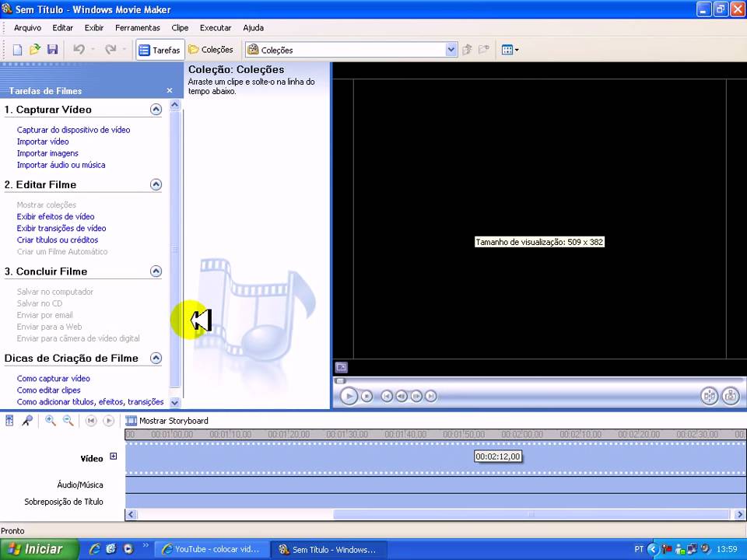Open the Clipe menu

tap(180, 28)
